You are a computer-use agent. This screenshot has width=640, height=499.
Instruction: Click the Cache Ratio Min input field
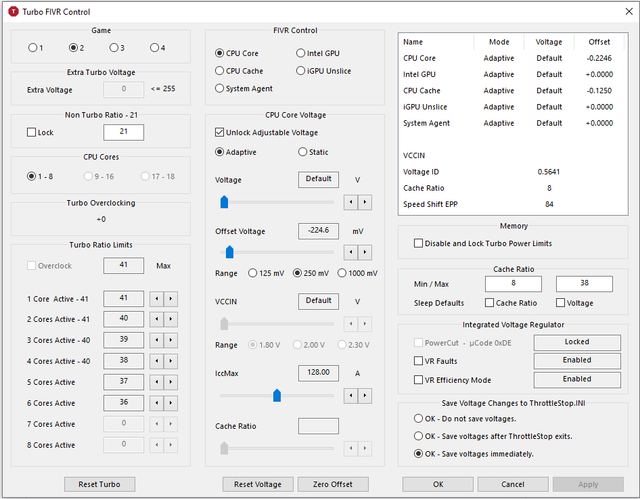pyautogui.click(x=511, y=284)
